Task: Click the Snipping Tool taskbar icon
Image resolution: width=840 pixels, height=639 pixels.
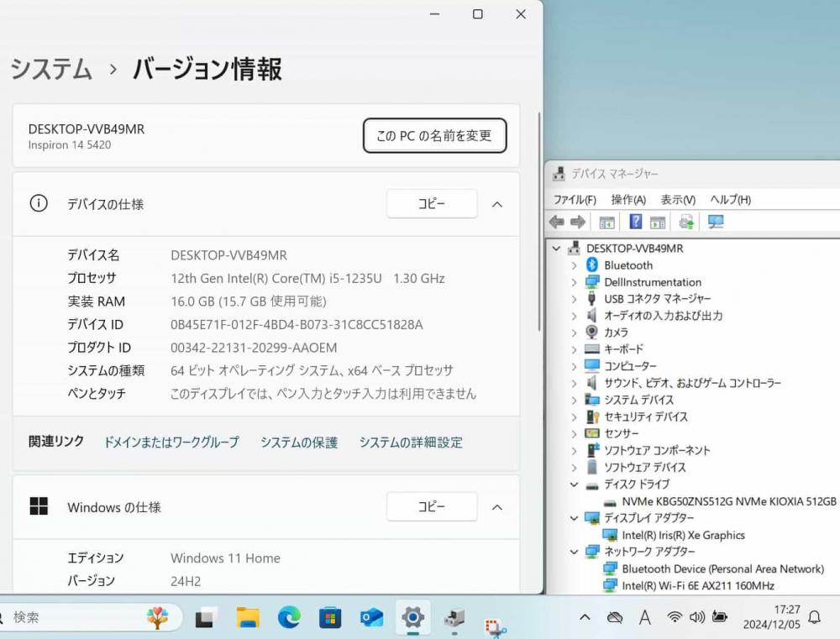Action: [496, 626]
